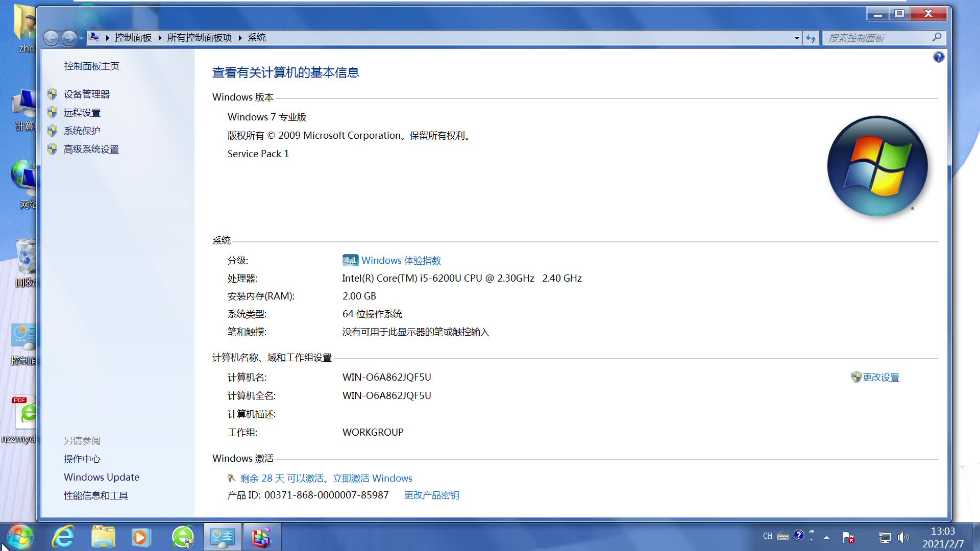Viewport: 980px width, 551px height.
Task: Open 控制面板主页 link
Action: pyautogui.click(x=91, y=66)
